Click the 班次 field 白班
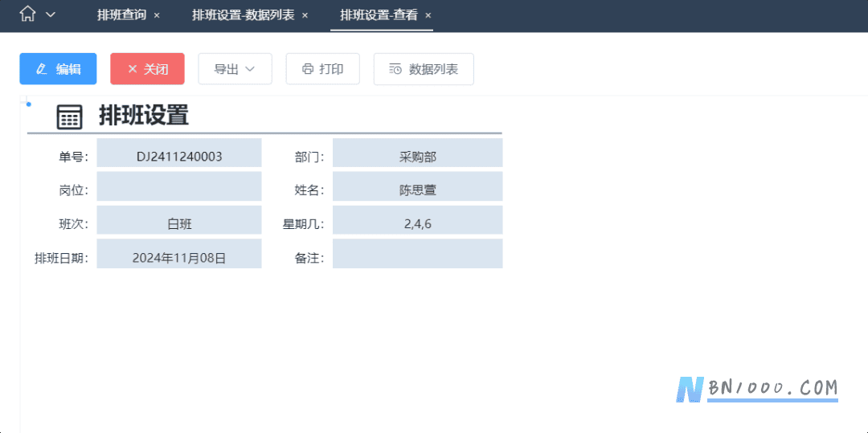This screenshot has width=868, height=433. coord(179,220)
